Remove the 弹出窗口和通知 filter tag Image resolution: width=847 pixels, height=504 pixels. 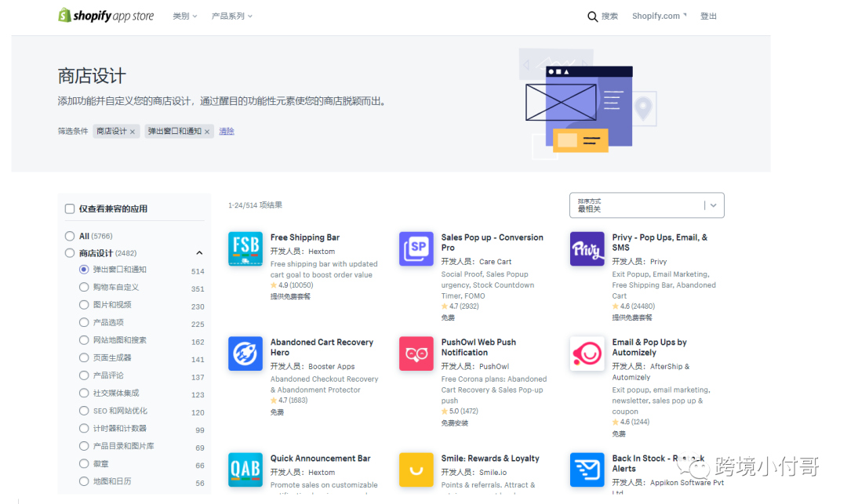click(207, 132)
